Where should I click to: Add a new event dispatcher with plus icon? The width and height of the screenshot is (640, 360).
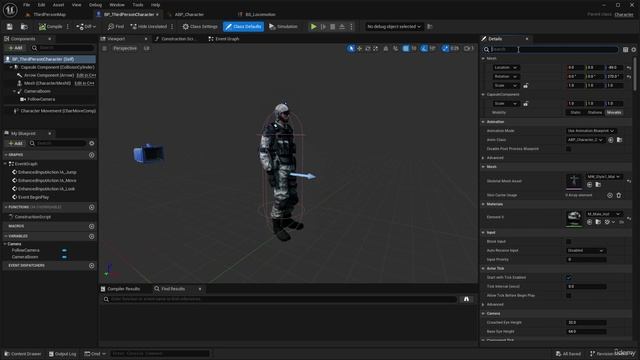click(91, 266)
